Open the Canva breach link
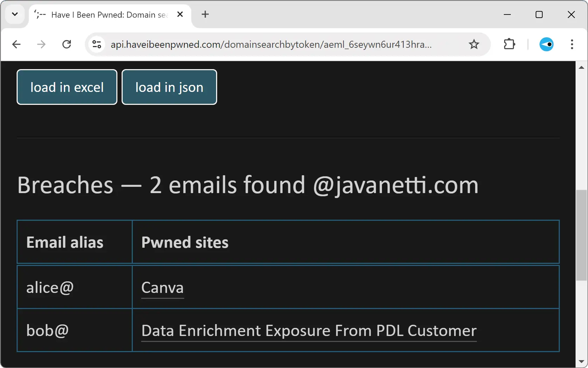588x368 pixels. coord(163,288)
